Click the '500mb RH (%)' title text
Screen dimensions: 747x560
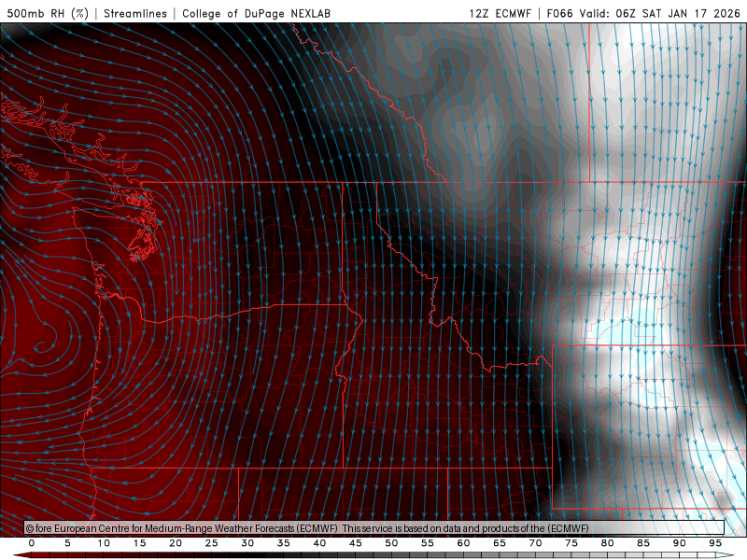(x=48, y=13)
